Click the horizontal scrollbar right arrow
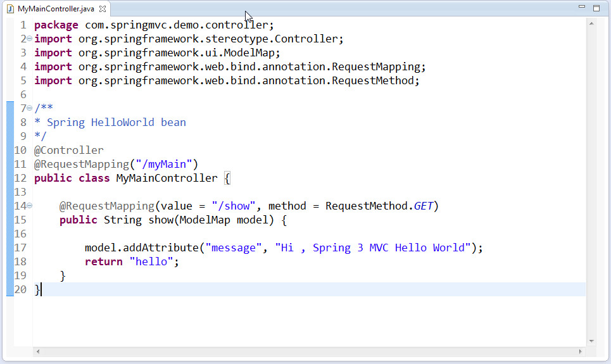The height and width of the screenshot is (364, 611). pyautogui.click(x=580, y=351)
